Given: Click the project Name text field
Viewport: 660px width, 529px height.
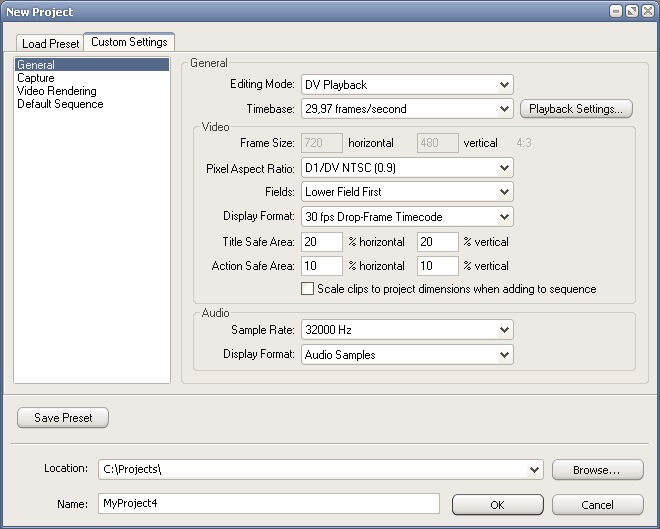Looking at the screenshot, I should coord(268,504).
